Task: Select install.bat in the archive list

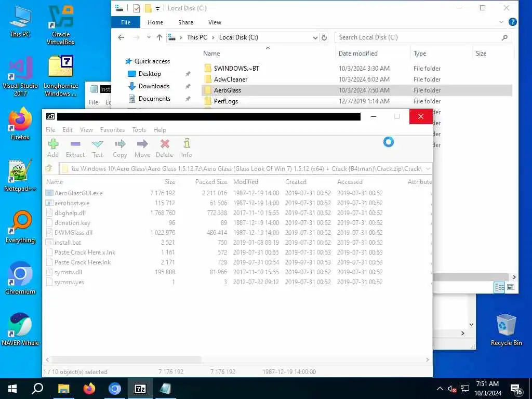Action: point(68,242)
